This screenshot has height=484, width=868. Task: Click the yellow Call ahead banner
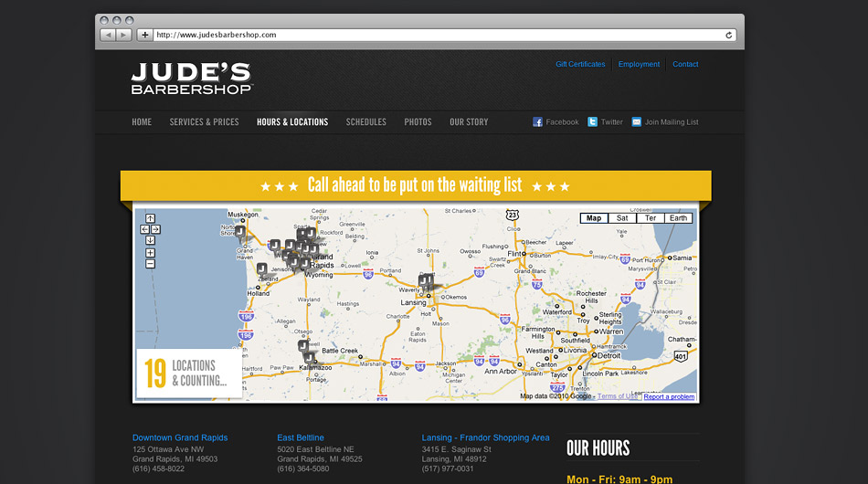point(416,185)
